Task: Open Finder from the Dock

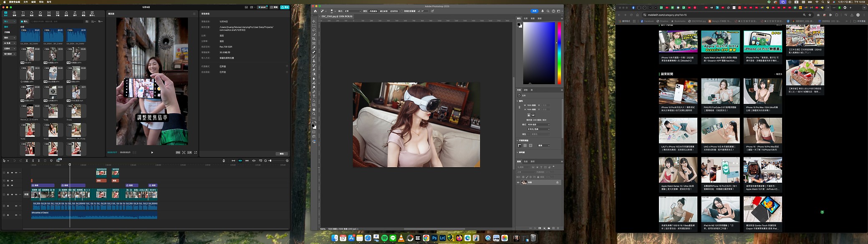Action: point(335,238)
